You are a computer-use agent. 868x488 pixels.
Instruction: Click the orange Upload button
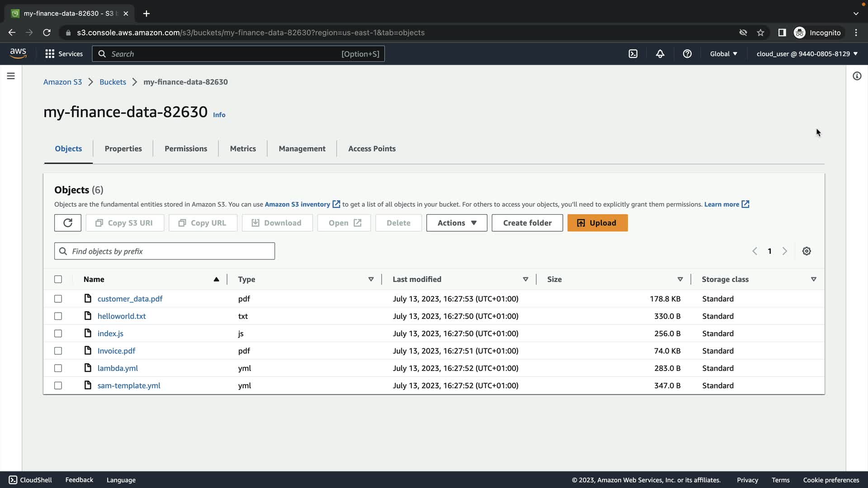coord(597,223)
